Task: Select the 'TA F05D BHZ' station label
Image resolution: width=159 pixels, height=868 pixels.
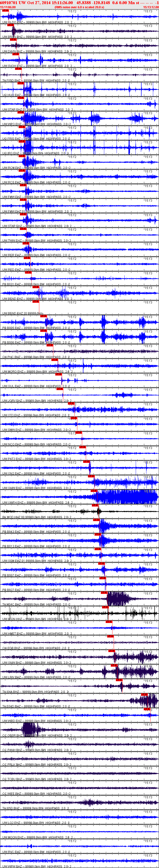Action: pyautogui.click(x=12, y=81)
